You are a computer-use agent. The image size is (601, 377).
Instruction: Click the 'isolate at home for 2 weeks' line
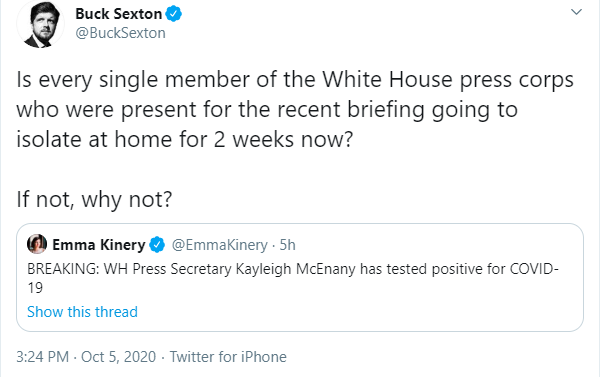coord(184,139)
